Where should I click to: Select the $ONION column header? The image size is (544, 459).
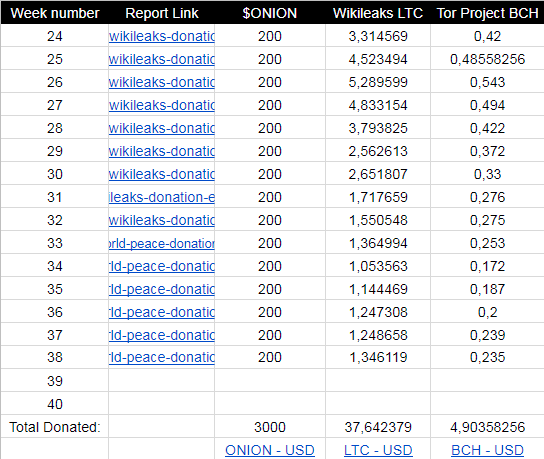click(270, 13)
